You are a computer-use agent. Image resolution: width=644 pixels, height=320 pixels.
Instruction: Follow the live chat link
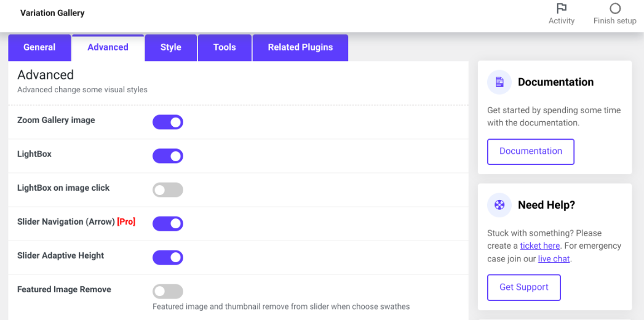tap(554, 258)
